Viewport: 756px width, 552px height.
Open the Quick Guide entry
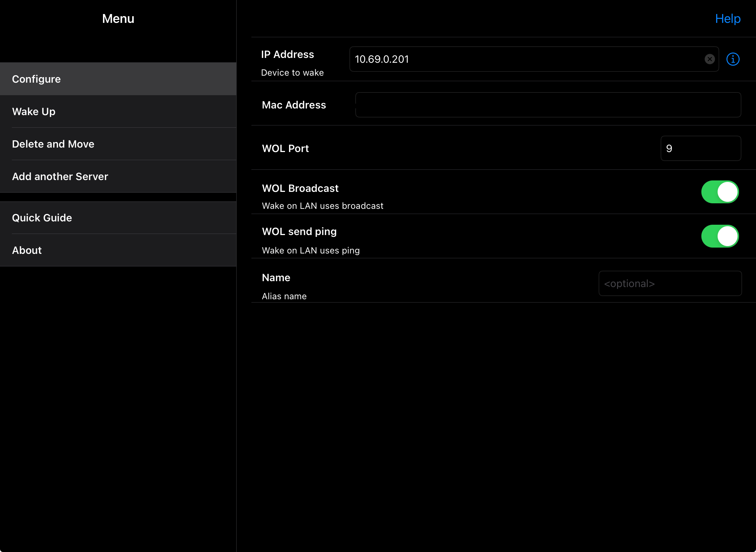click(x=118, y=218)
